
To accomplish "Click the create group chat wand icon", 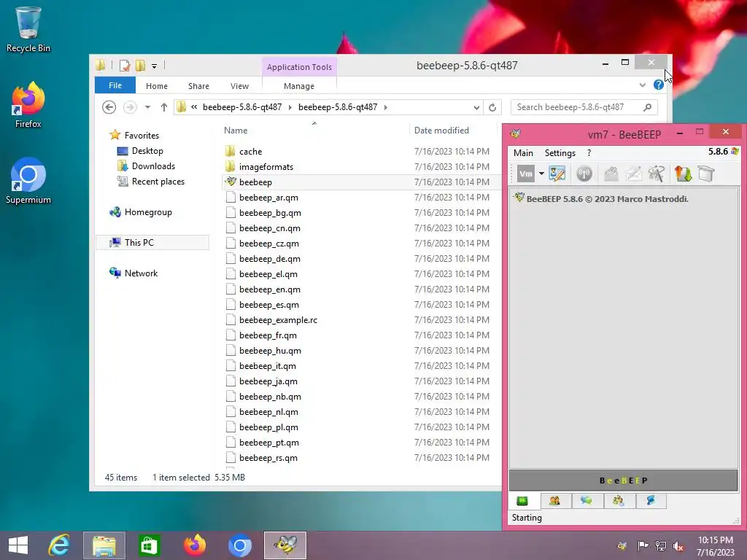I will point(657,174).
